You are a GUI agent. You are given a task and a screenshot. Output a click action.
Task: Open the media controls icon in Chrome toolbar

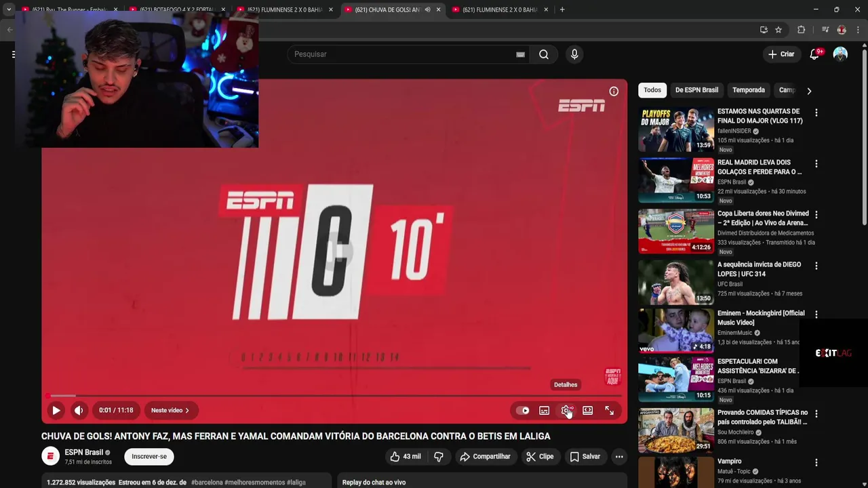point(825,30)
